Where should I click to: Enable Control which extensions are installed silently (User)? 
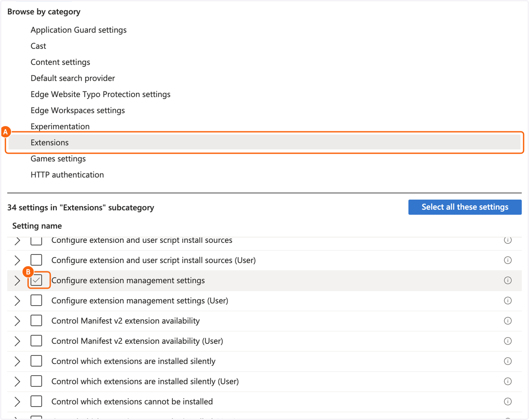click(36, 382)
